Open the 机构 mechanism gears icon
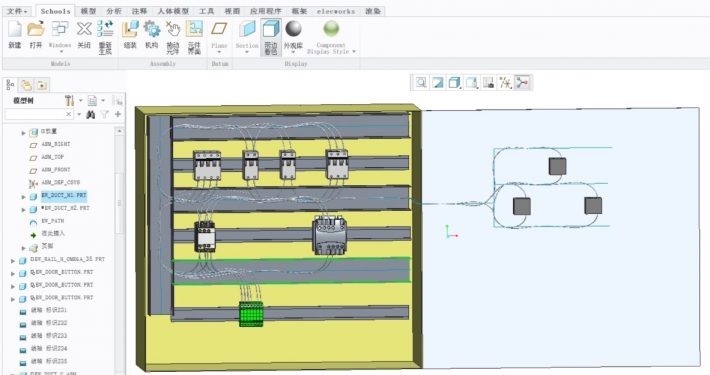The width and height of the screenshot is (710, 375). (x=152, y=34)
